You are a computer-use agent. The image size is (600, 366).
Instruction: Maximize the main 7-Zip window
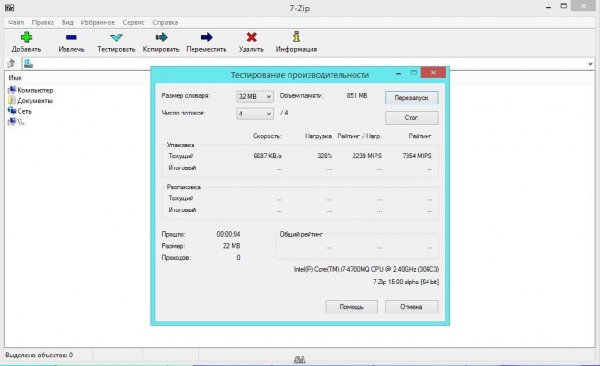(x=564, y=6)
